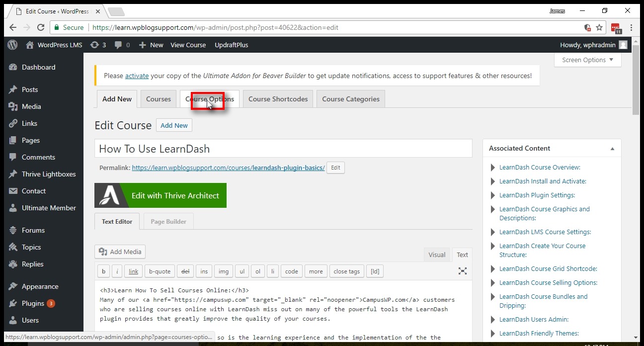Expand LearnDash Course Overview item
The height and width of the screenshot is (346, 644).
pos(492,168)
